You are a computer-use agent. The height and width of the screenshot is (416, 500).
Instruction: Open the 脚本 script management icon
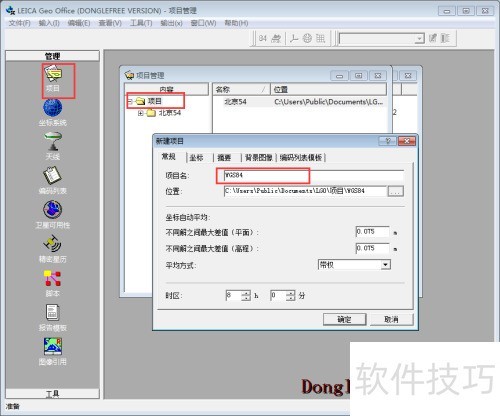52,283
